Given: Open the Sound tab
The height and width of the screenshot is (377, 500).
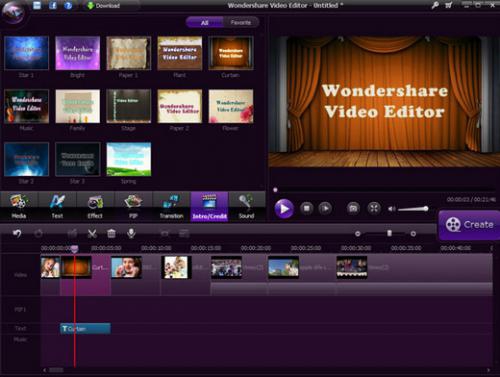Looking at the screenshot, I should (x=247, y=206).
